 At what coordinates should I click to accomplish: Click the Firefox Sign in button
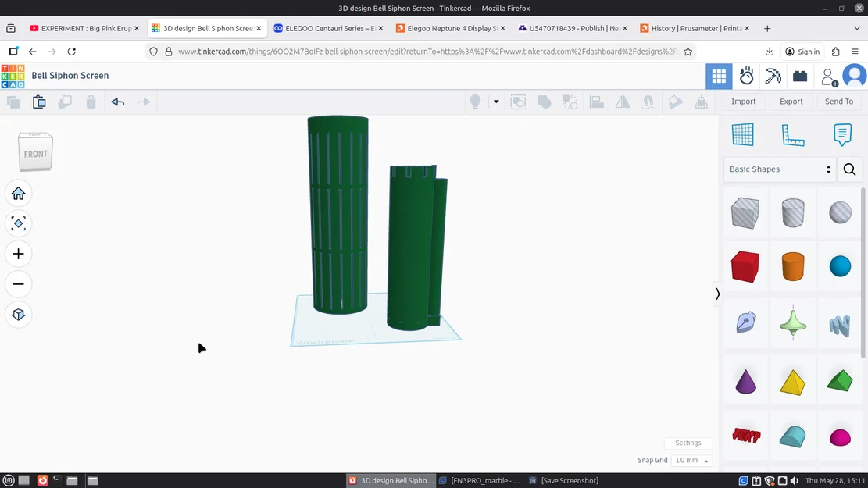pyautogui.click(x=802, y=52)
